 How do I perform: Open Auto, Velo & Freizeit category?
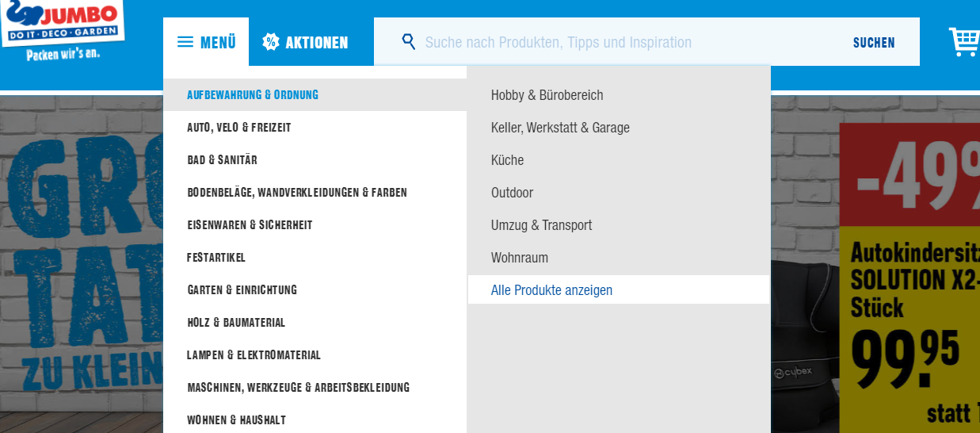[x=239, y=128]
